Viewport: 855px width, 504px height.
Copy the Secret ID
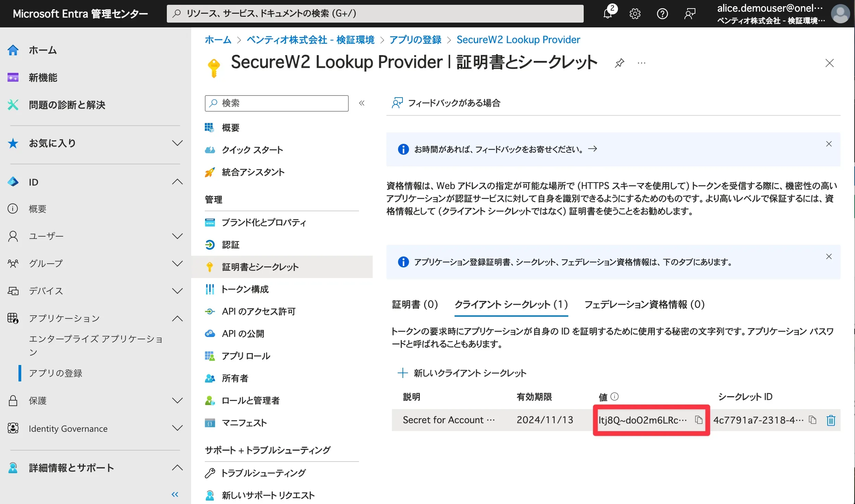812,420
